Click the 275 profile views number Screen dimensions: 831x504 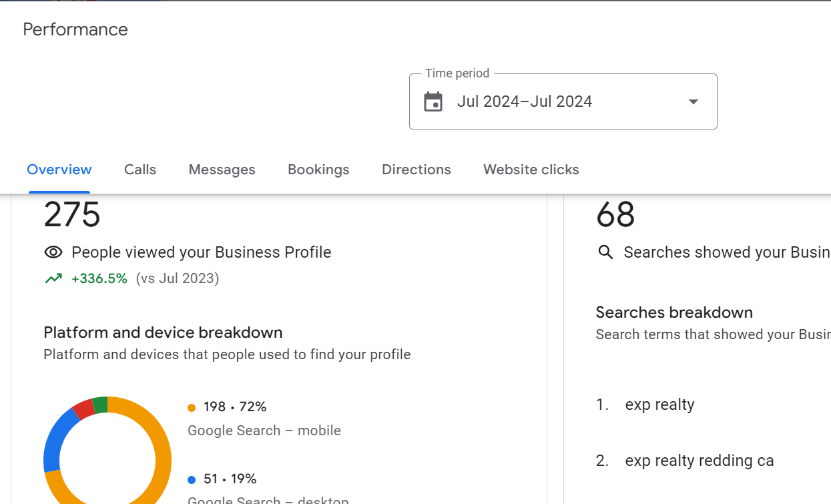tap(72, 214)
